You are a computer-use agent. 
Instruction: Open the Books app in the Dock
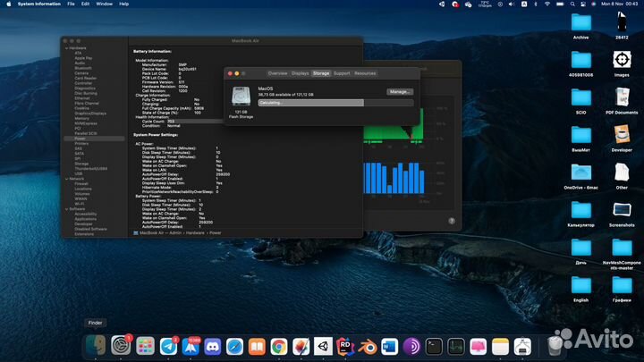click(x=257, y=347)
